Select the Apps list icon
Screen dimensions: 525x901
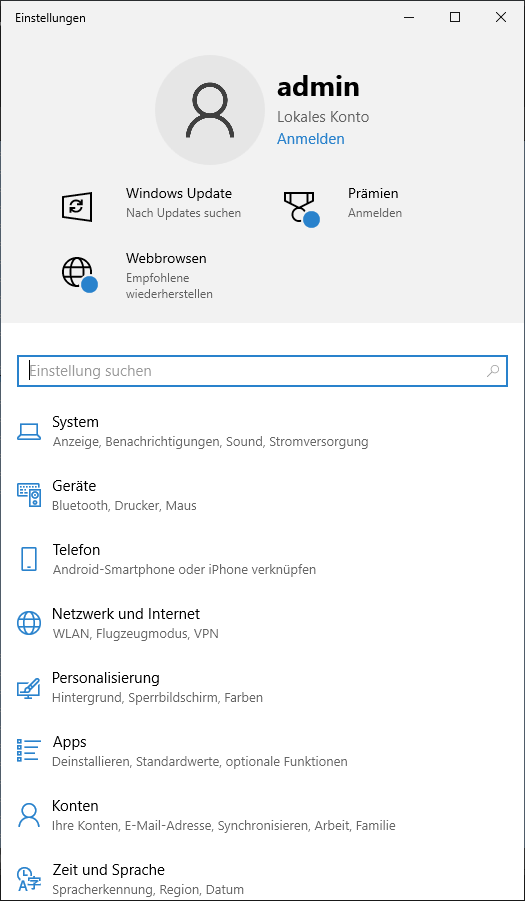click(x=29, y=751)
